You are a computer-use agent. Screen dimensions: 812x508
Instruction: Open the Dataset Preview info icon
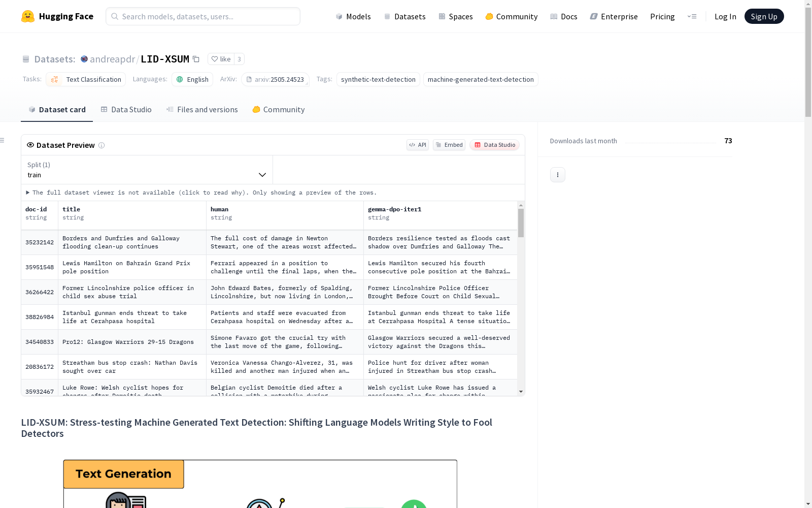coord(101,145)
